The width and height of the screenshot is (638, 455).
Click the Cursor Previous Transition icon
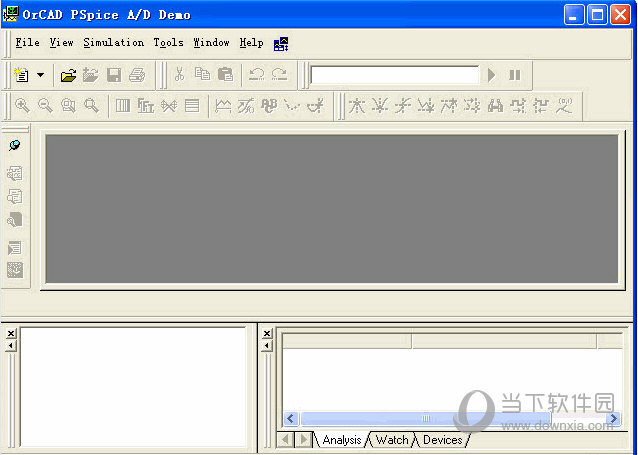tap(541, 106)
